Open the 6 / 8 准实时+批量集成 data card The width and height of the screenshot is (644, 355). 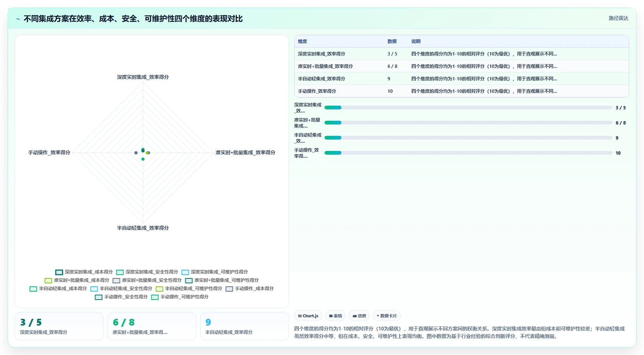pos(152,326)
